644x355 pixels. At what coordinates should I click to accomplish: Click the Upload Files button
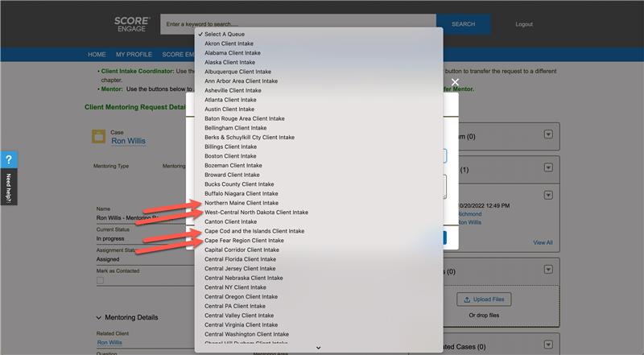[485, 299]
